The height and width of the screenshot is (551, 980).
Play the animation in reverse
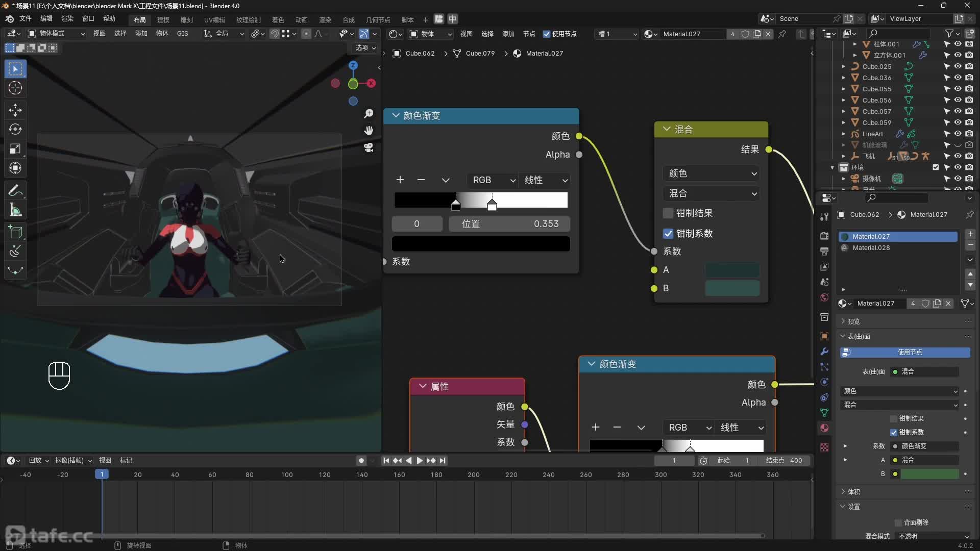(x=408, y=461)
